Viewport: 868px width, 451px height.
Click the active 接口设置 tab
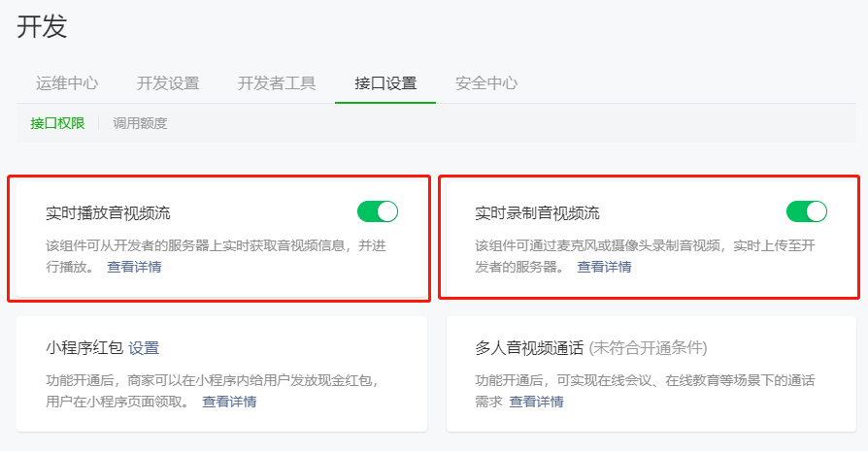[x=385, y=83]
